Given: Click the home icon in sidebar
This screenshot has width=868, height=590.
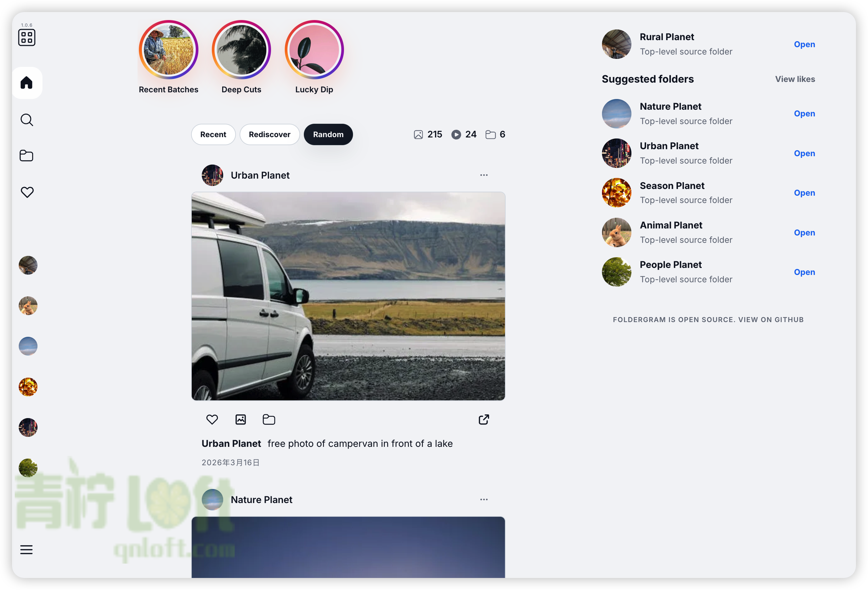Looking at the screenshot, I should (26, 83).
